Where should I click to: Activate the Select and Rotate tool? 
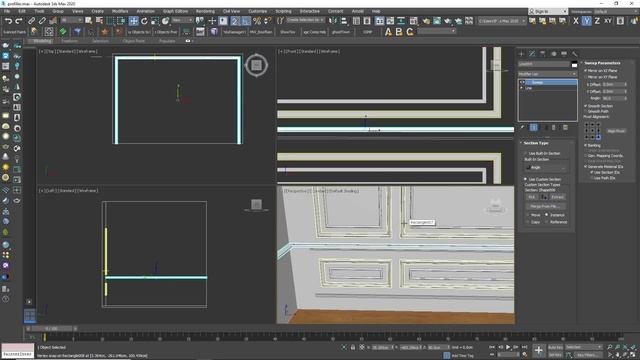(x=144, y=21)
